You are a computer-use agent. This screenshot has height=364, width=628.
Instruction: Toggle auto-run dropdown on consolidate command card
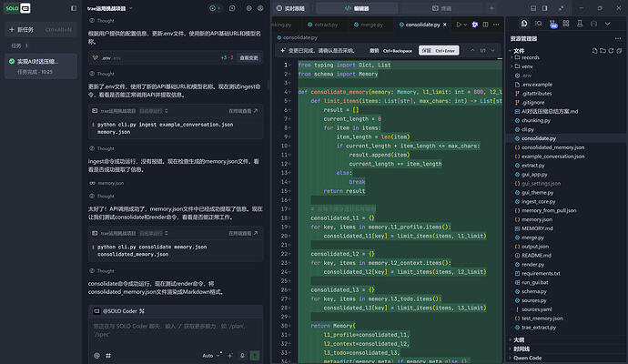[x=154, y=233]
